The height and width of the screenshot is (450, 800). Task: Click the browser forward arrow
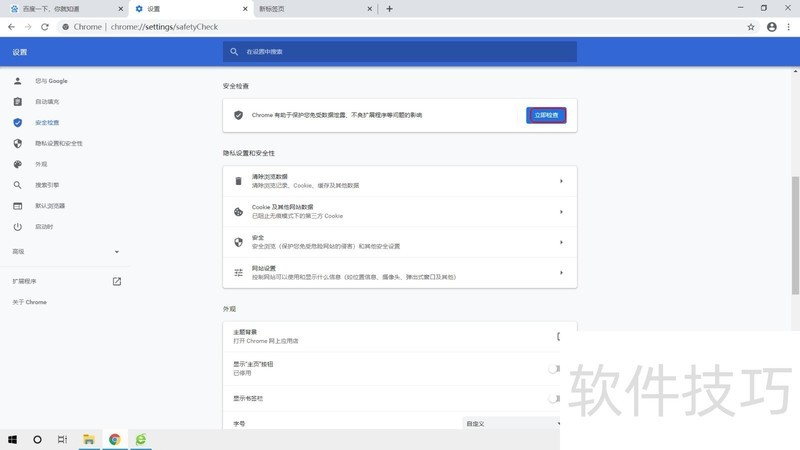click(x=28, y=27)
